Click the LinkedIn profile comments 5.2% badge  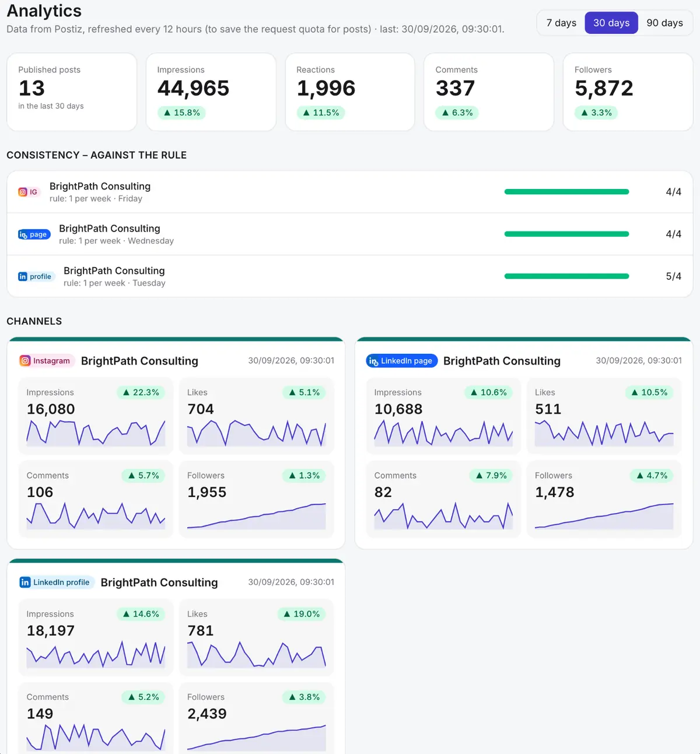[143, 697]
